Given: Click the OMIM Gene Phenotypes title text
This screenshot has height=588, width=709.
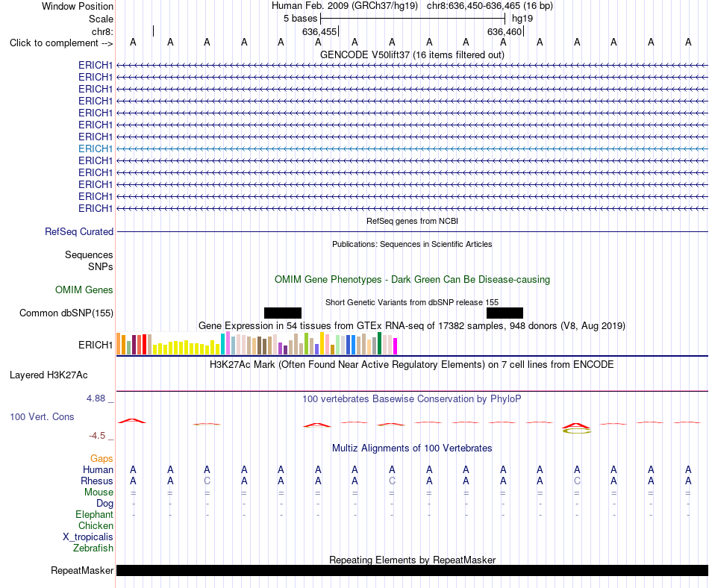Looking at the screenshot, I should [x=412, y=279].
